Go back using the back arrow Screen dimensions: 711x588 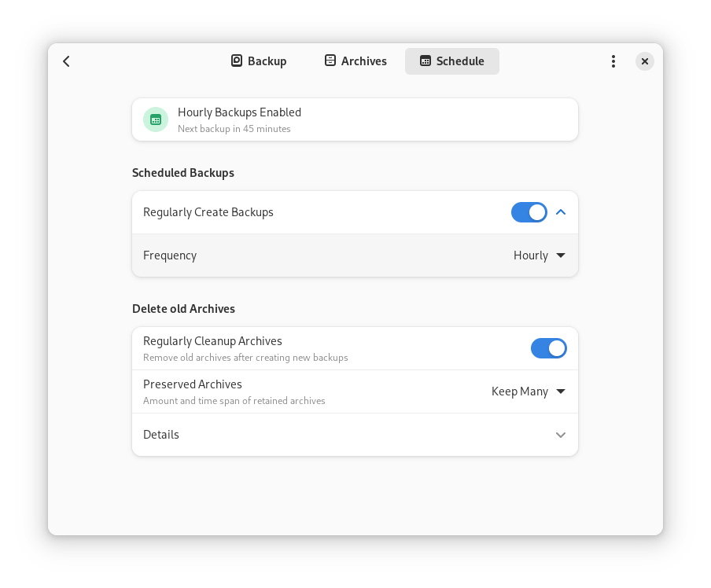(66, 61)
